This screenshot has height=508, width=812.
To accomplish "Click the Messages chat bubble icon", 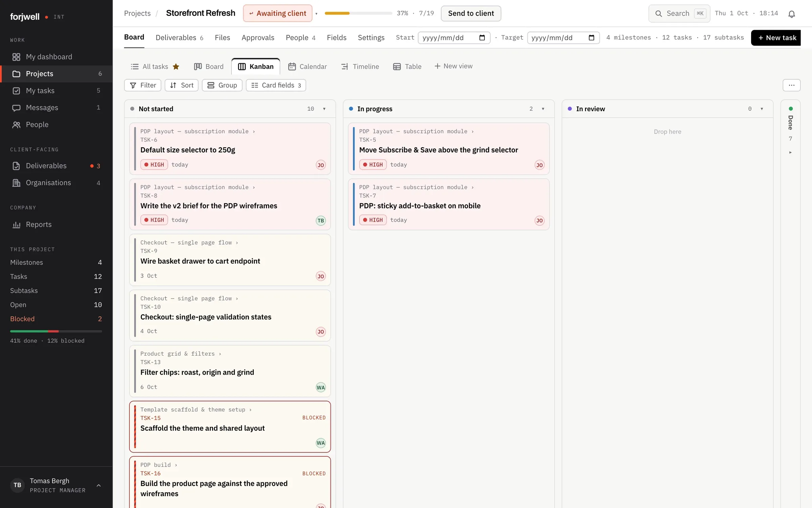I will coord(16,108).
